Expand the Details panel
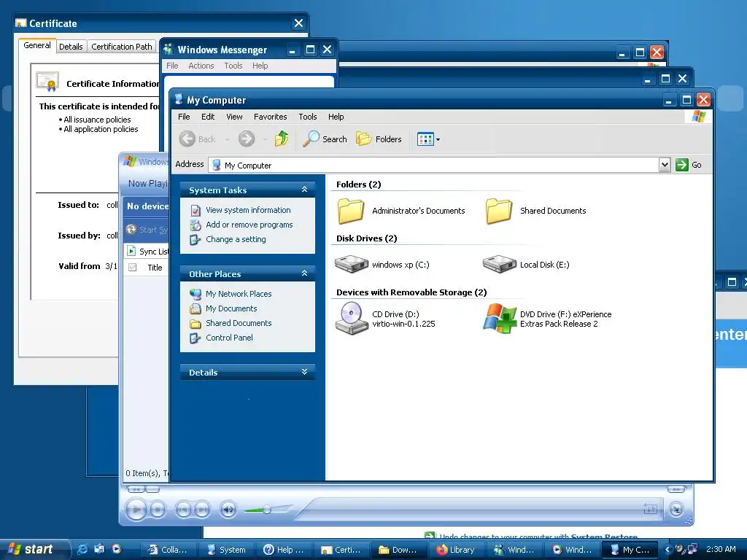The width and height of the screenshot is (747, 560). point(304,372)
